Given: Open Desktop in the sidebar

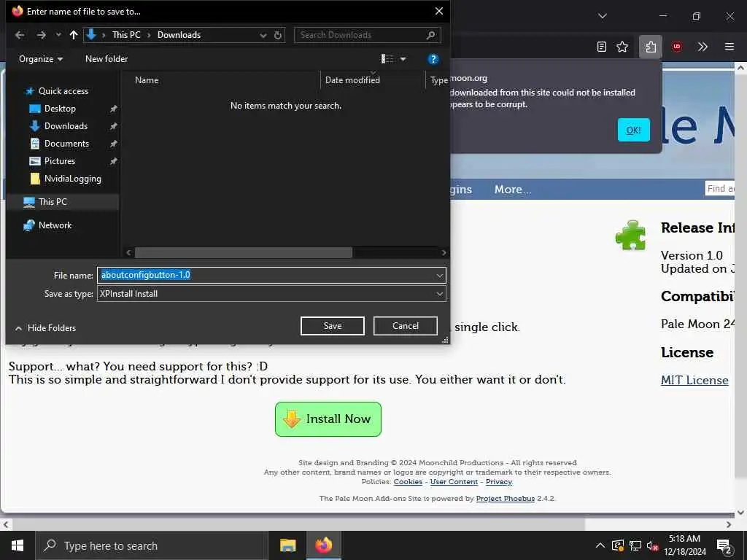Looking at the screenshot, I should point(60,109).
